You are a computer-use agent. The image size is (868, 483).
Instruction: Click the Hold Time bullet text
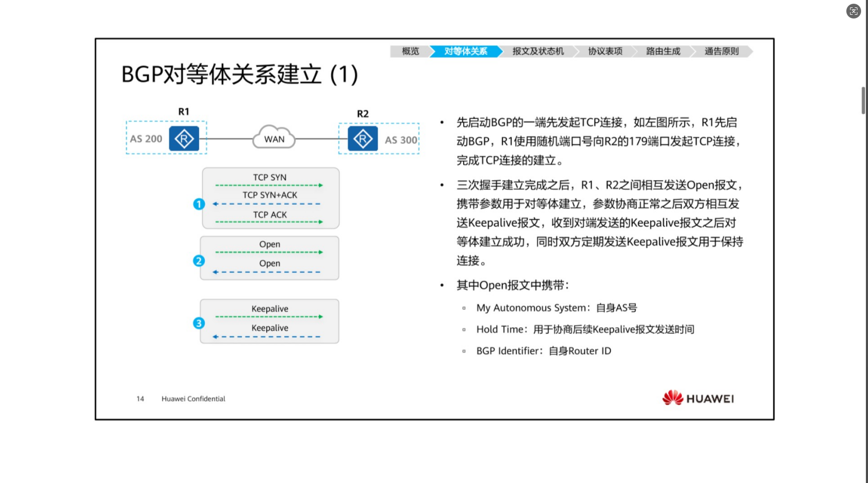click(585, 330)
